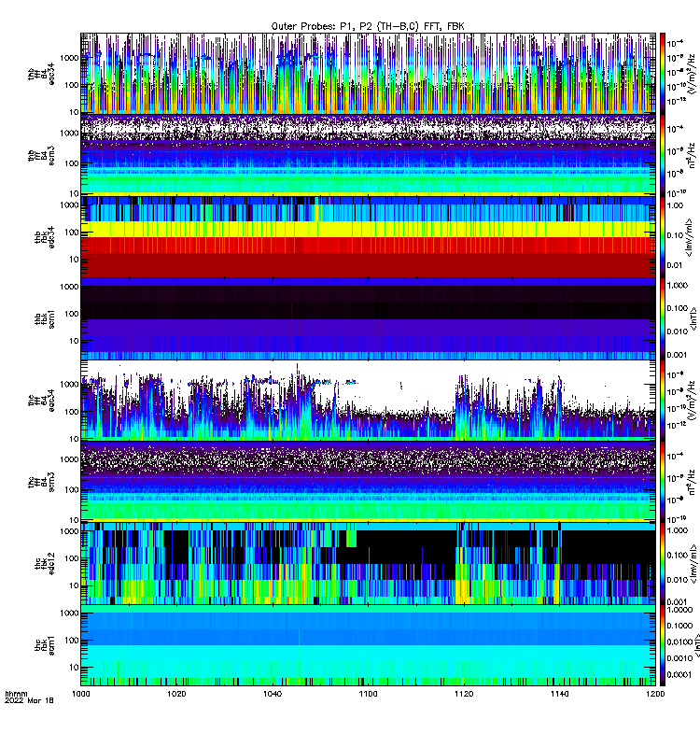Click the 1000 time axis tick label
This screenshot has height=747, width=700.
[80, 694]
